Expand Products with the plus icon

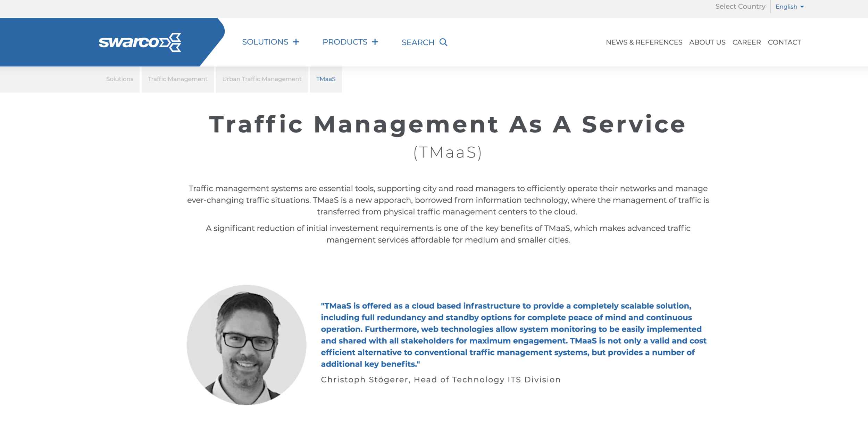375,42
